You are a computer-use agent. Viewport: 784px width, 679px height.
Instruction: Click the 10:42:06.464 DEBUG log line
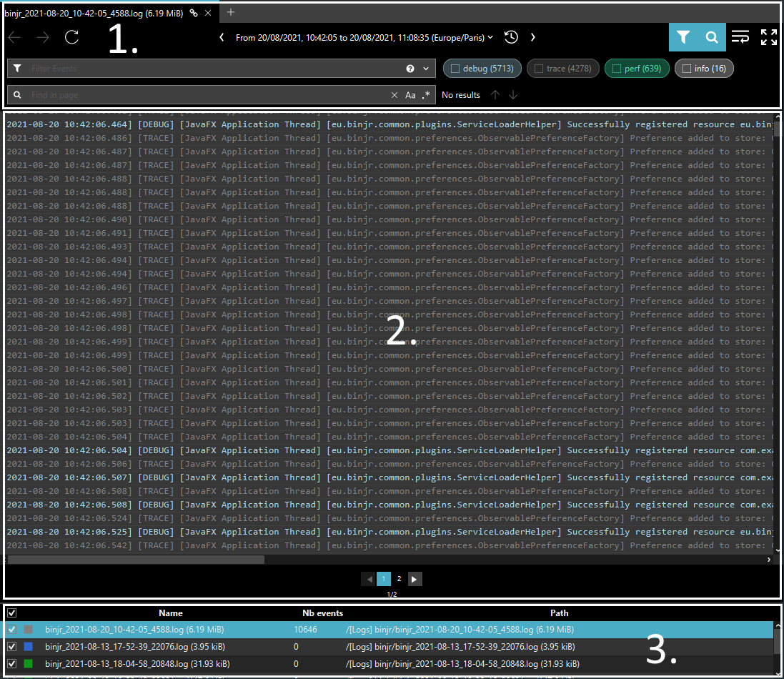pyautogui.click(x=389, y=124)
